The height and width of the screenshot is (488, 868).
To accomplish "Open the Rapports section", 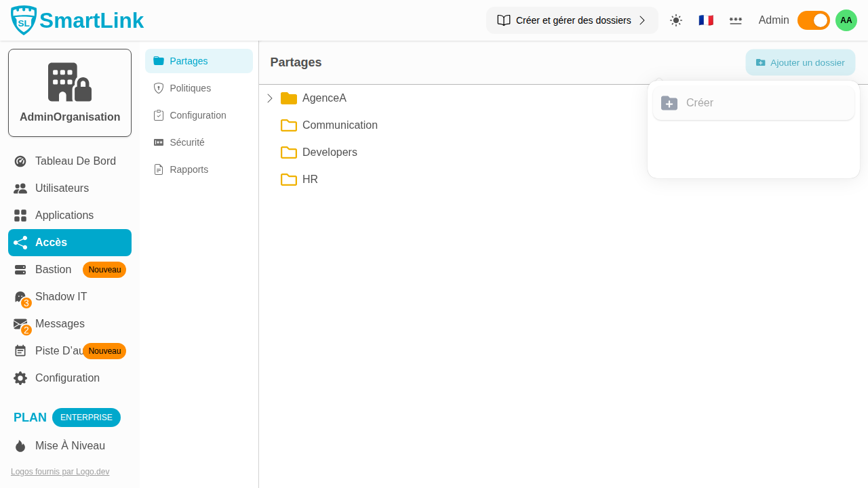I will pyautogui.click(x=189, y=169).
